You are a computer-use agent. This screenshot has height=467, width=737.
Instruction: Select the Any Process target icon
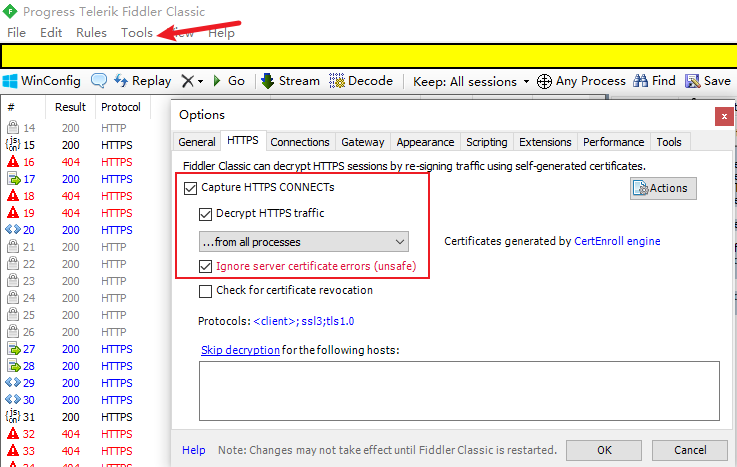[x=545, y=81]
